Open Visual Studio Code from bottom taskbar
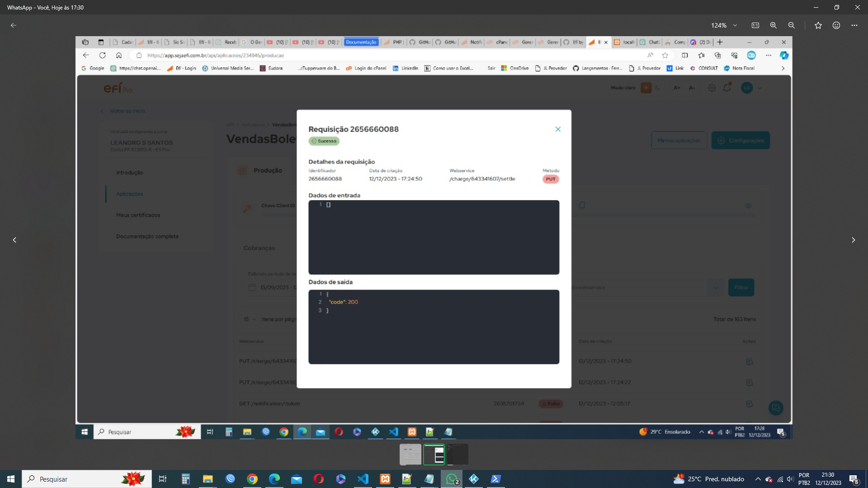This screenshot has height=488, width=868. click(x=363, y=479)
